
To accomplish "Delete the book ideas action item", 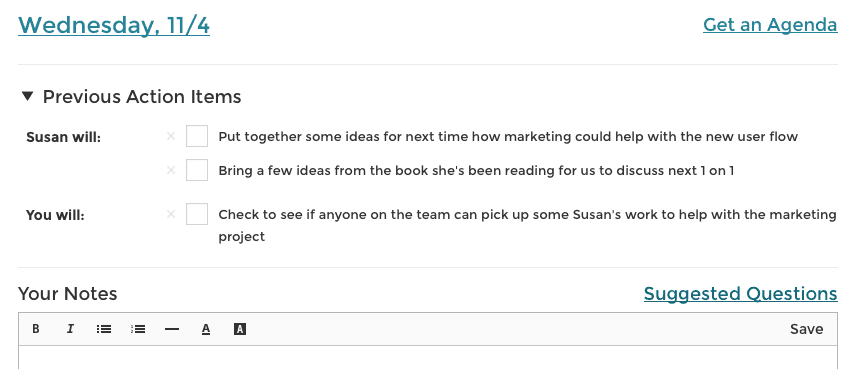I will [171, 170].
